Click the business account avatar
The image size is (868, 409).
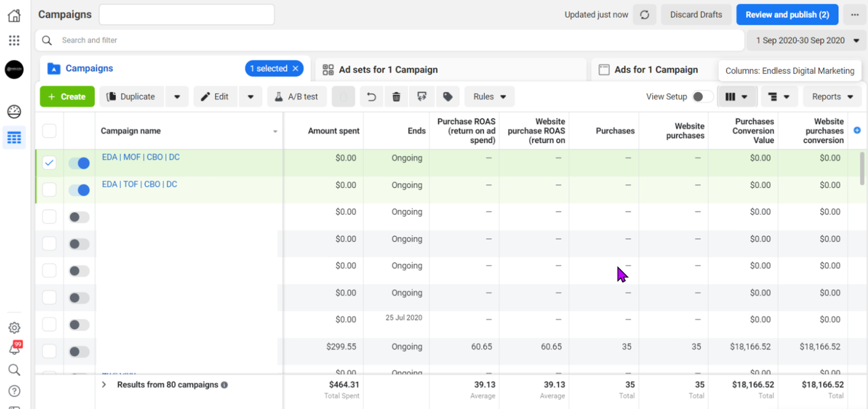tap(14, 70)
